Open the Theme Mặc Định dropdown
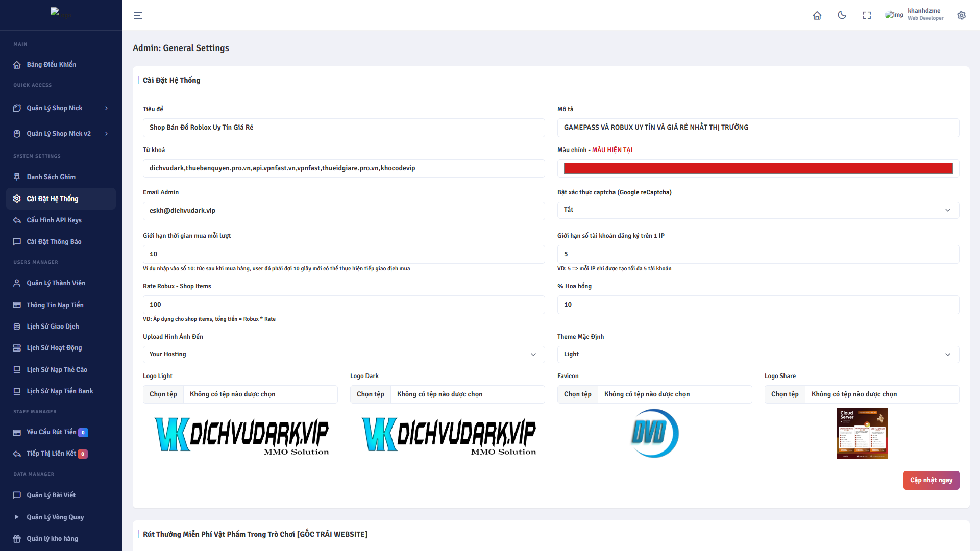 point(758,354)
